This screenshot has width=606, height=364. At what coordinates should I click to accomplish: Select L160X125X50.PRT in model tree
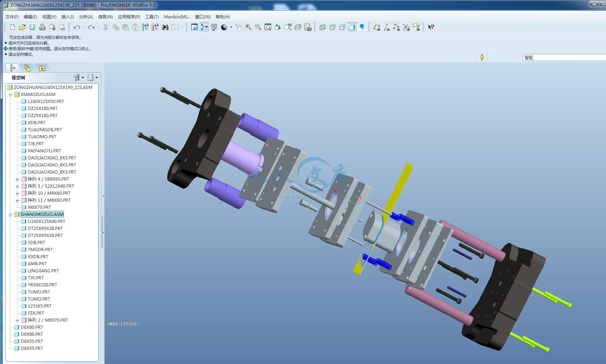(x=46, y=102)
